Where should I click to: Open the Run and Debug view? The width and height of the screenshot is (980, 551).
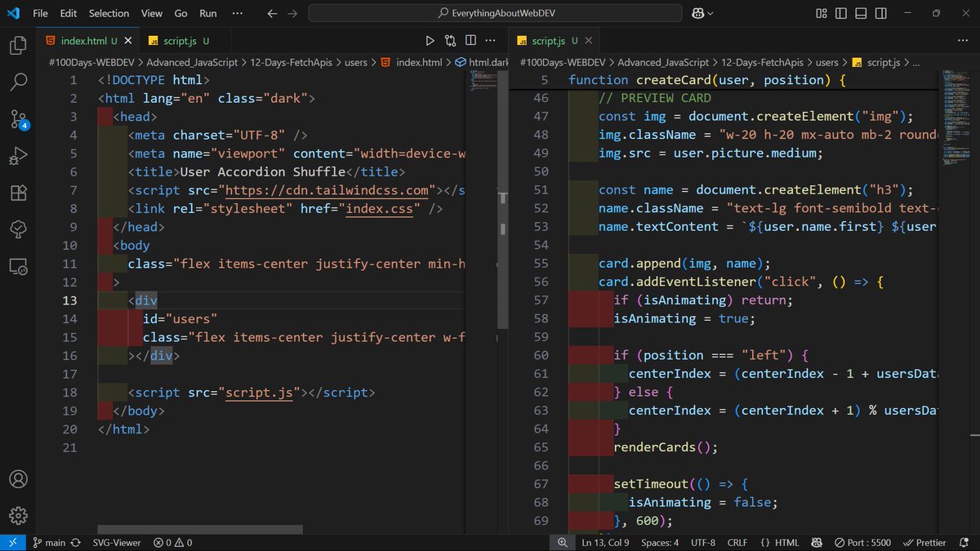pyautogui.click(x=18, y=156)
